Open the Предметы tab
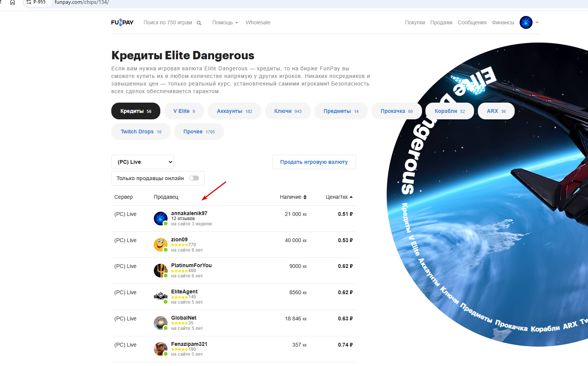 (x=341, y=111)
